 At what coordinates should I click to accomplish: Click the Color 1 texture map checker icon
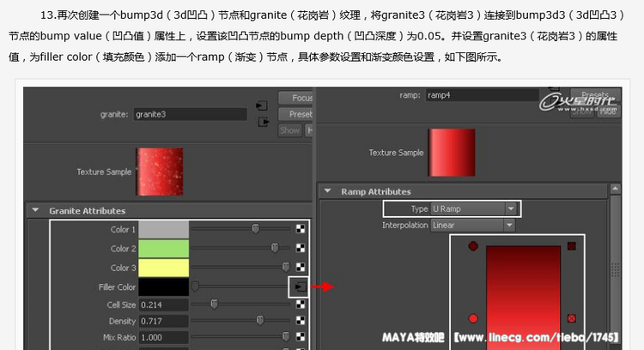click(x=301, y=229)
